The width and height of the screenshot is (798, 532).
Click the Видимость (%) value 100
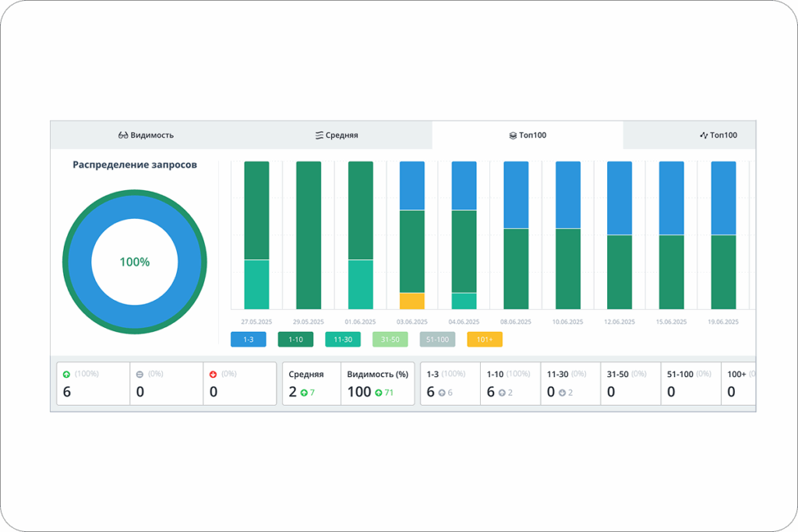(x=359, y=392)
